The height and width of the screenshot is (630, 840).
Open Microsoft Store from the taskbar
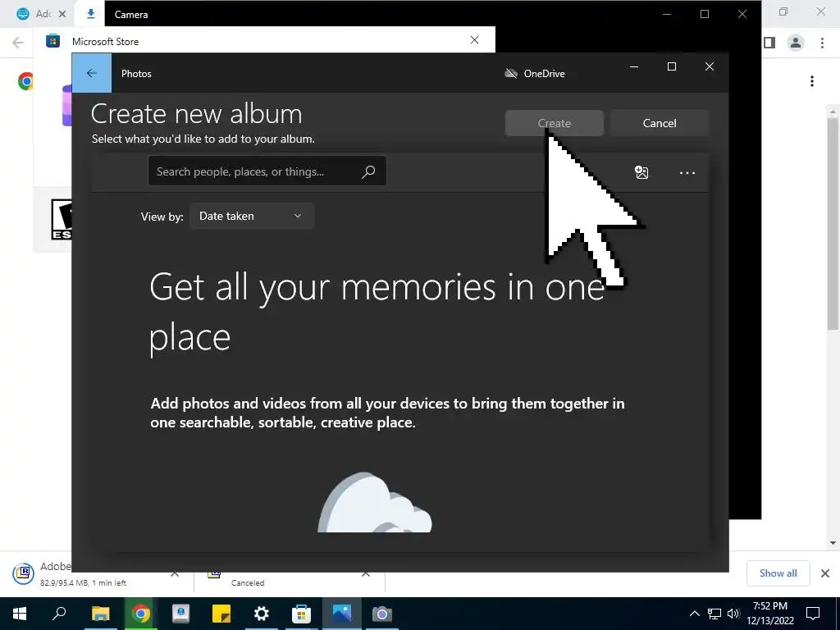click(302, 614)
